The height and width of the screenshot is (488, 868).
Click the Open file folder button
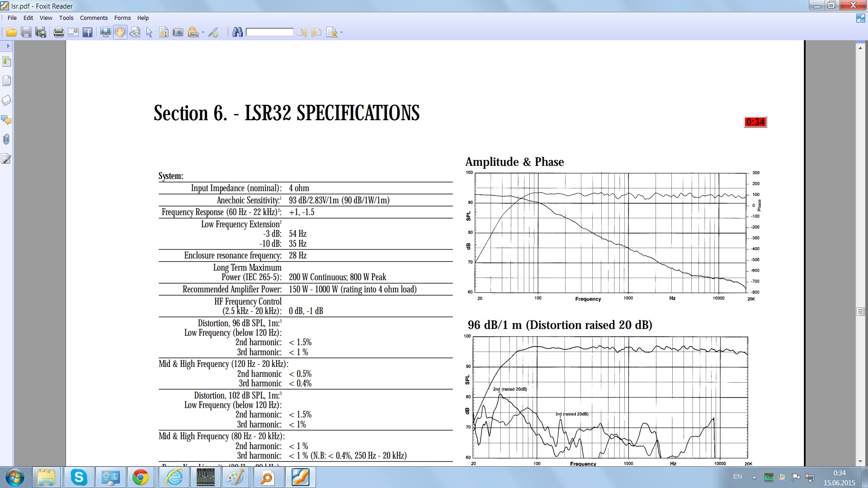(12, 32)
